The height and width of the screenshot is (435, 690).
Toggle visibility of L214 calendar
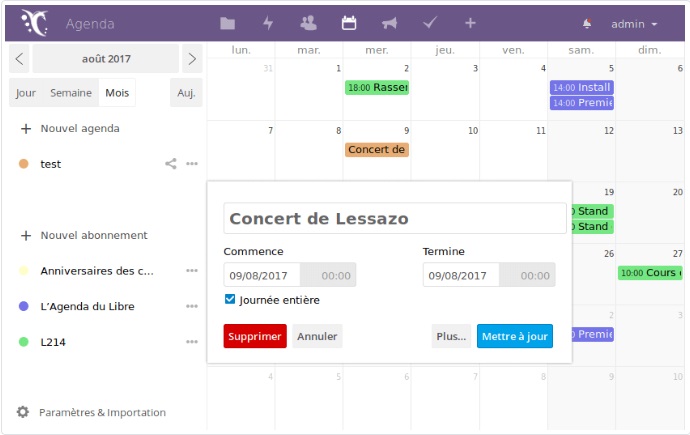tap(23, 342)
